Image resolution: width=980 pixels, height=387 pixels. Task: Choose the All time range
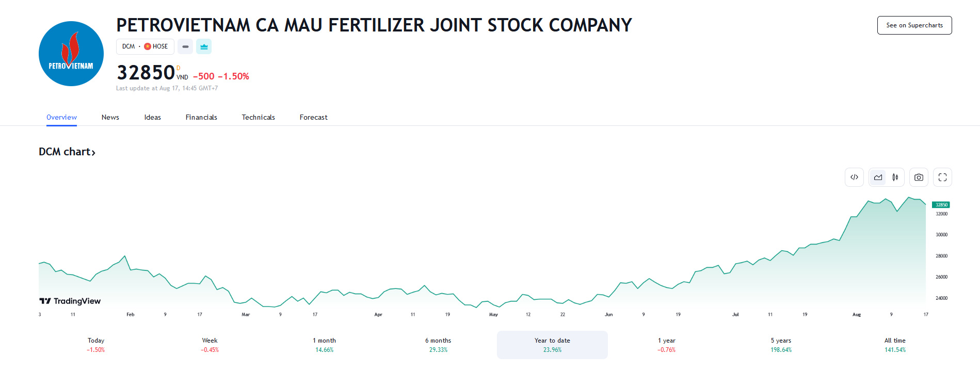895,345
